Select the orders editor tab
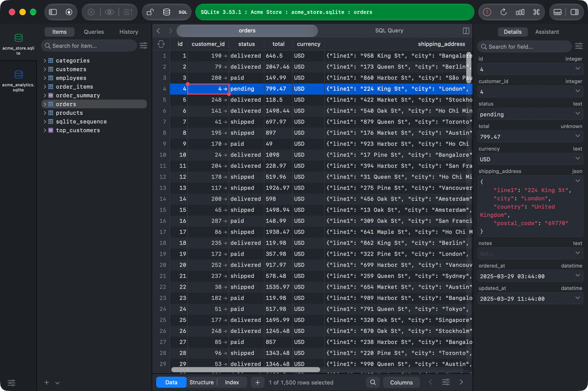Viewport: 588px width, 391px height. (247, 31)
